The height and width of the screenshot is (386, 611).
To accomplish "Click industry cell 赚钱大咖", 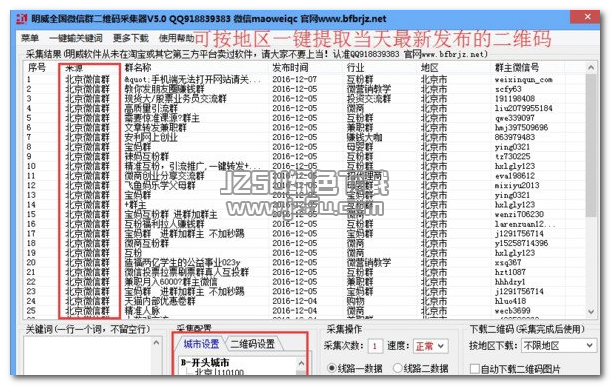I will click(364, 137).
